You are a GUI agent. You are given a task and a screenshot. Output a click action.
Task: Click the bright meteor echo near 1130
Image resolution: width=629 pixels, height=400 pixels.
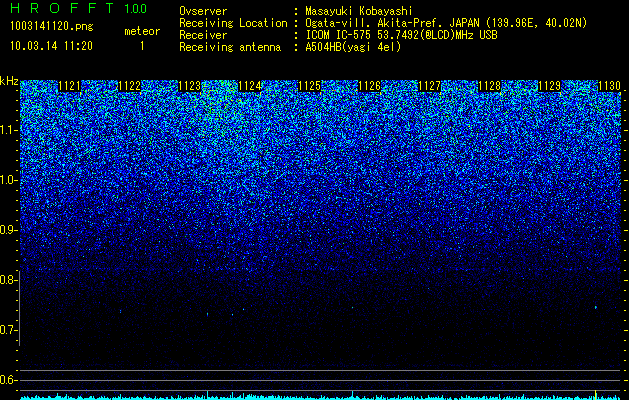coord(596,307)
